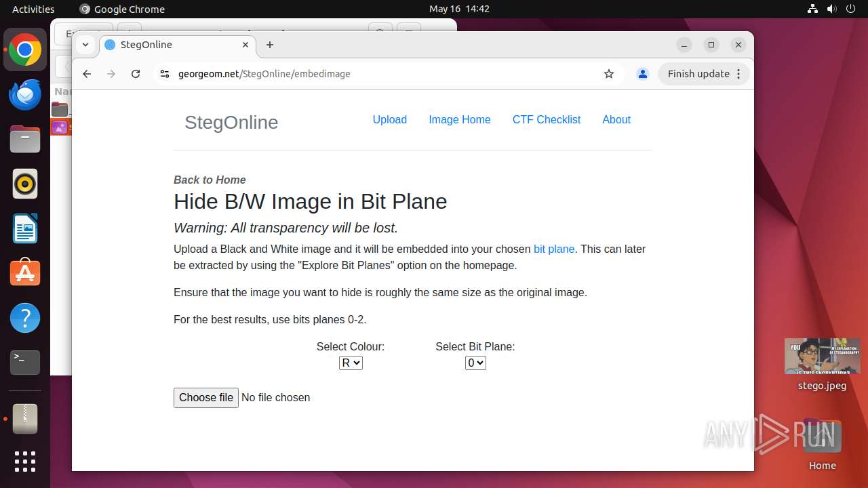This screenshot has width=868, height=488.
Task: Reload the StegOnline page
Action: 136,74
